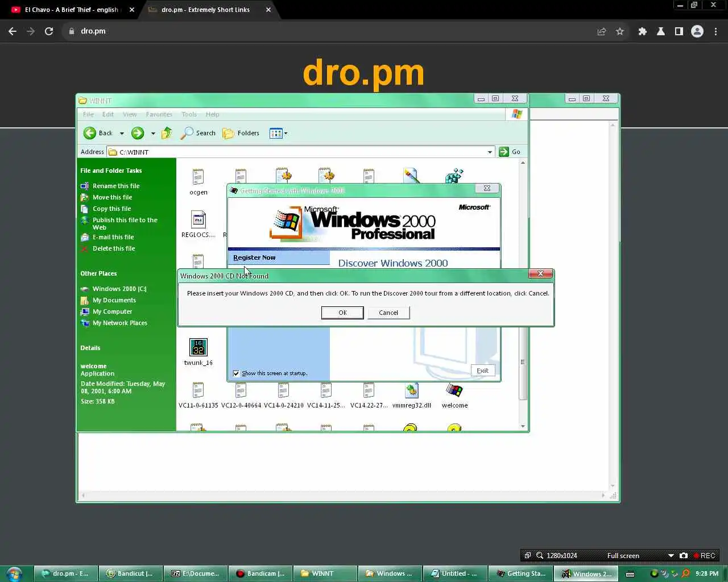The width and height of the screenshot is (728, 582).
Task: Click Register Now in Getting Started
Action: [x=254, y=257]
